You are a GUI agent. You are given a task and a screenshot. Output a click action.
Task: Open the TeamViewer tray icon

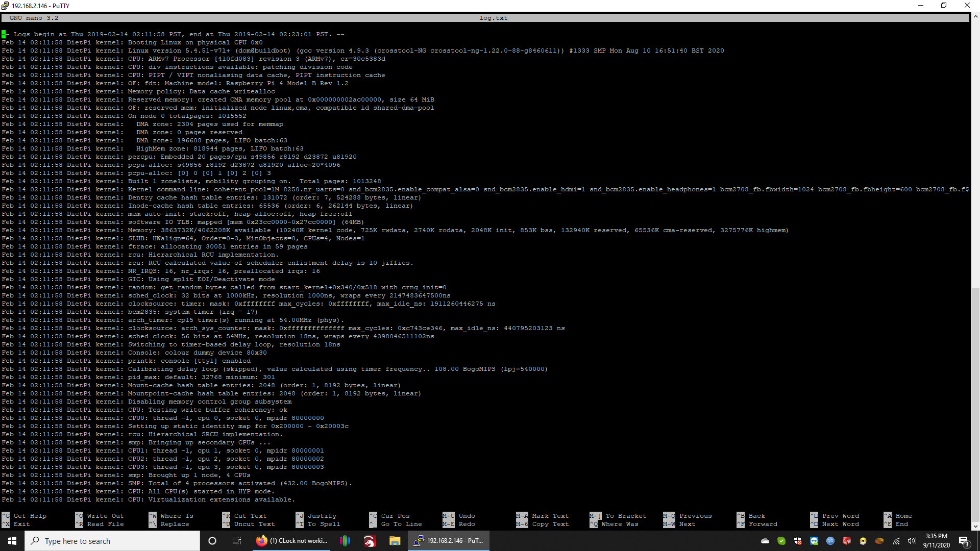[814, 541]
